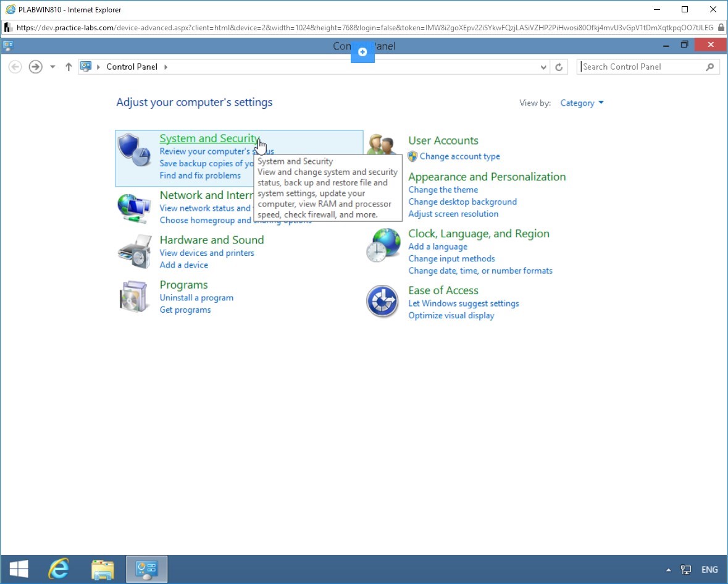The width and height of the screenshot is (728, 584).
Task: Click Optimize visual display
Action: 451,315
